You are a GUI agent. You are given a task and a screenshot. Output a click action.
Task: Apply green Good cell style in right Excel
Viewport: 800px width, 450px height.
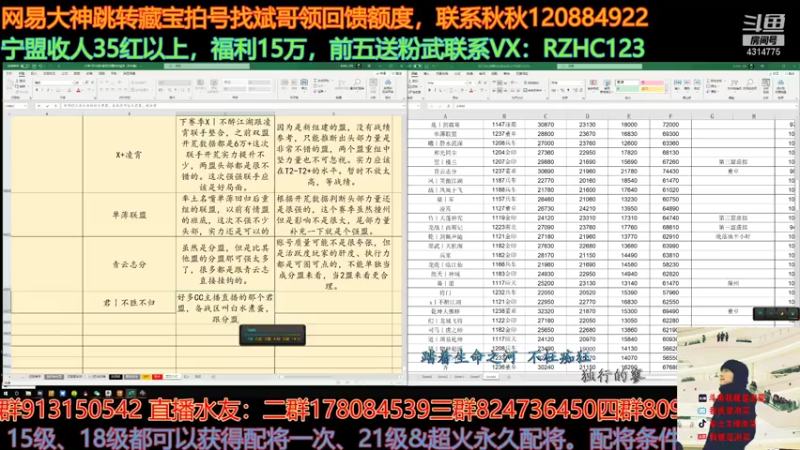click(628, 89)
